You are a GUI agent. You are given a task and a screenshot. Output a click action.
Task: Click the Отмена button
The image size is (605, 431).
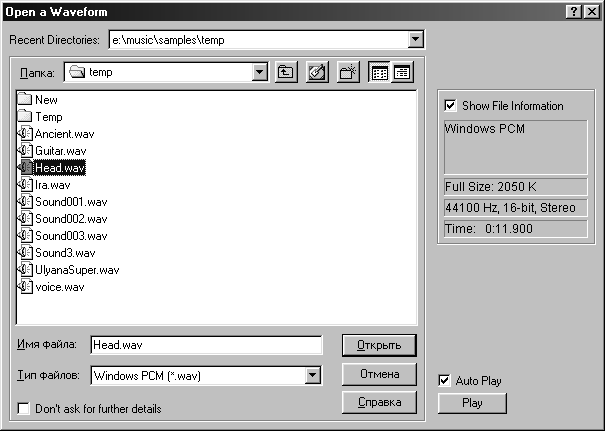pyautogui.click(x=379, y=374)
